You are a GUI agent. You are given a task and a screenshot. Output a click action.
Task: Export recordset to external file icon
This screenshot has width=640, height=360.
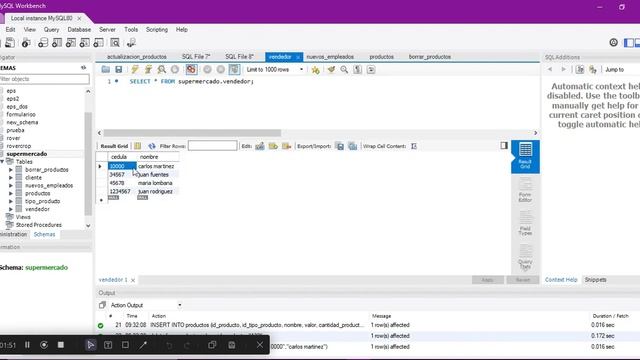click(340, 146)
